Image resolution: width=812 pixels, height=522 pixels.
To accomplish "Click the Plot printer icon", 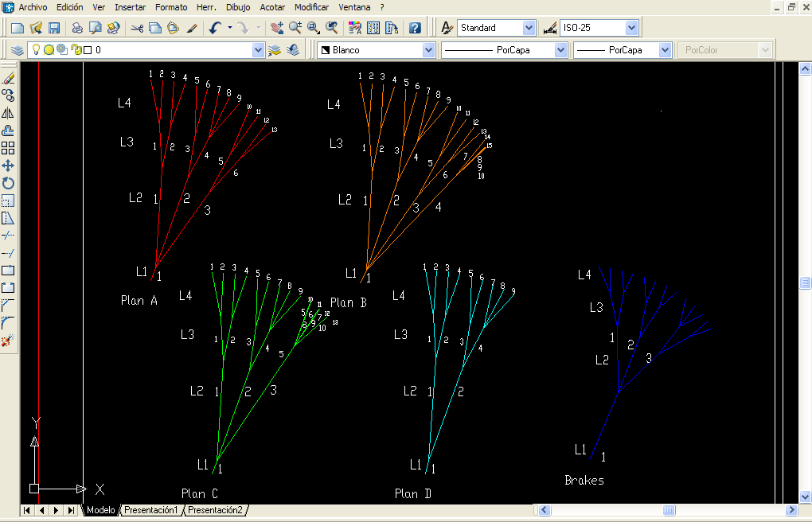I will (x=77, y=28).
